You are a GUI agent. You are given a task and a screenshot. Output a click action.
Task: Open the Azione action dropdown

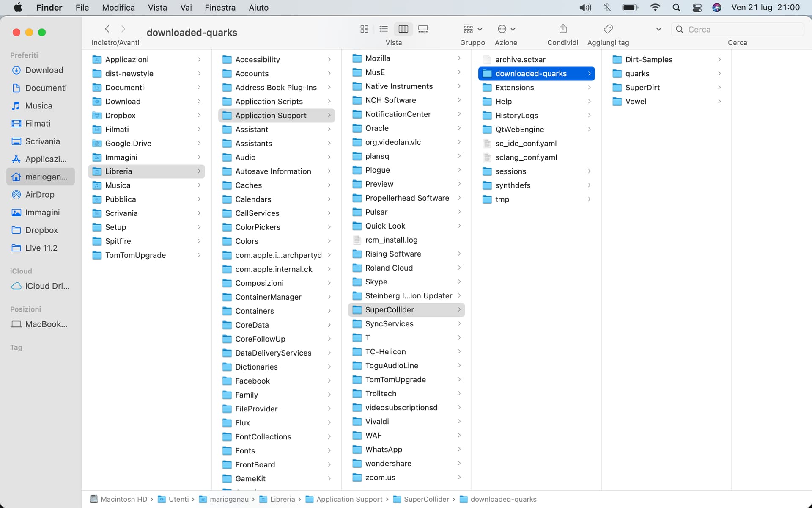pyautogui.click(x=506, y=29)
